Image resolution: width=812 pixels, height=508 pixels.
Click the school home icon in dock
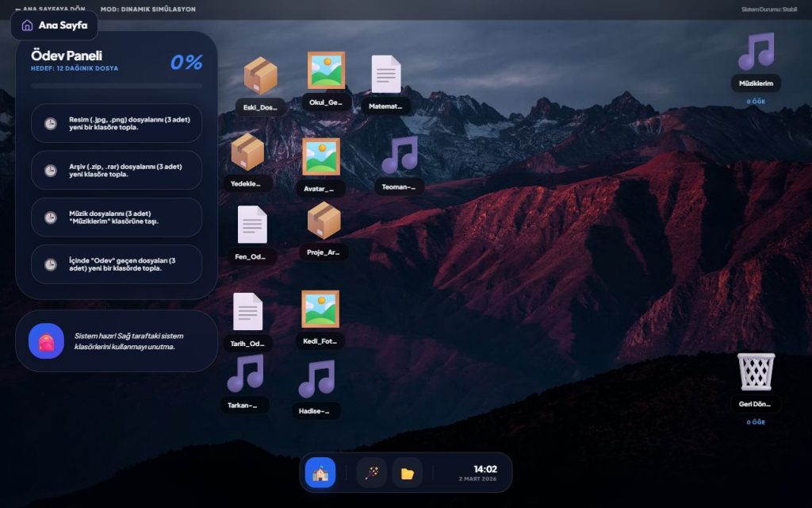click(320, 473)
